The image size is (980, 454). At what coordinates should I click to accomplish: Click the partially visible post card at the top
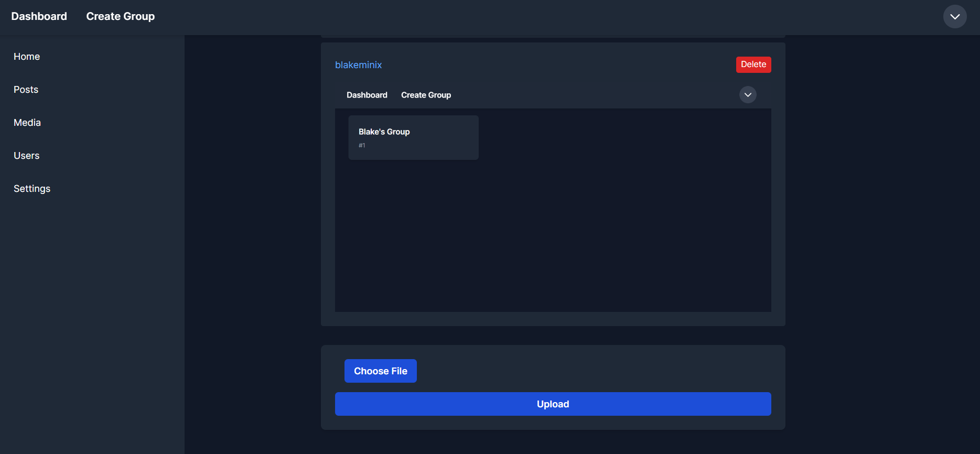(x=553, y=36)
